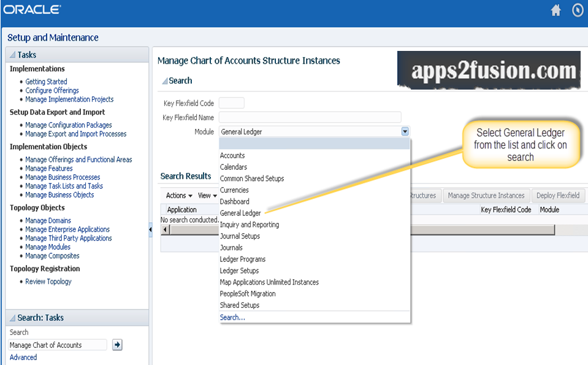The image size is (588, 365).
Task: Click the Oracle logo
Action: point(32,9)
